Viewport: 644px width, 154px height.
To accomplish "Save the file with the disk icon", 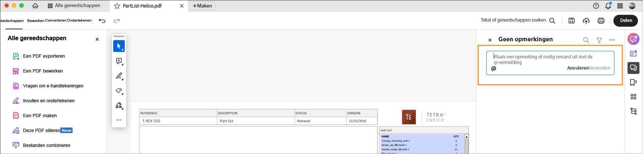I will point(571,21).
